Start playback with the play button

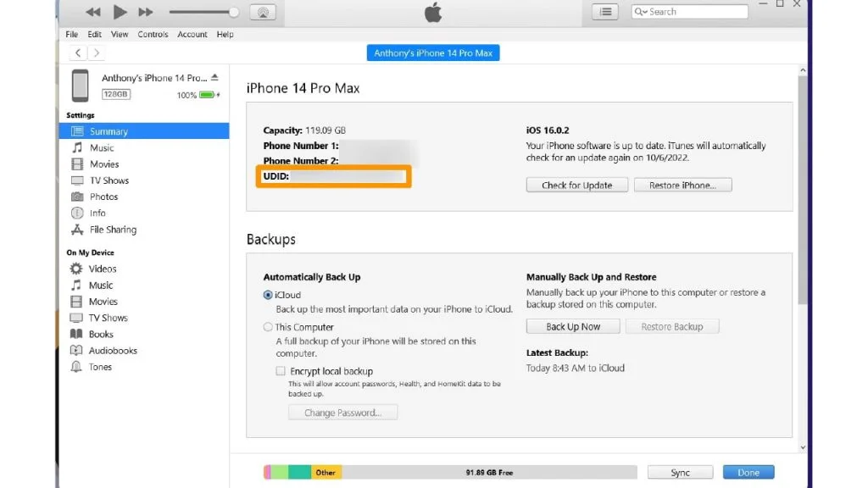coord(120,12)
